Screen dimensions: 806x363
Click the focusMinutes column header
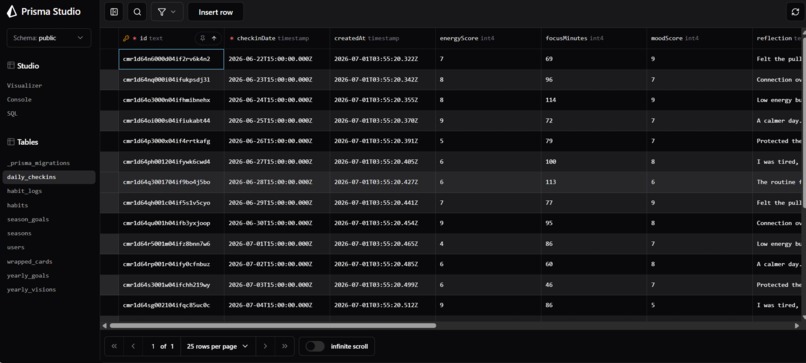(x=593, y=38)
